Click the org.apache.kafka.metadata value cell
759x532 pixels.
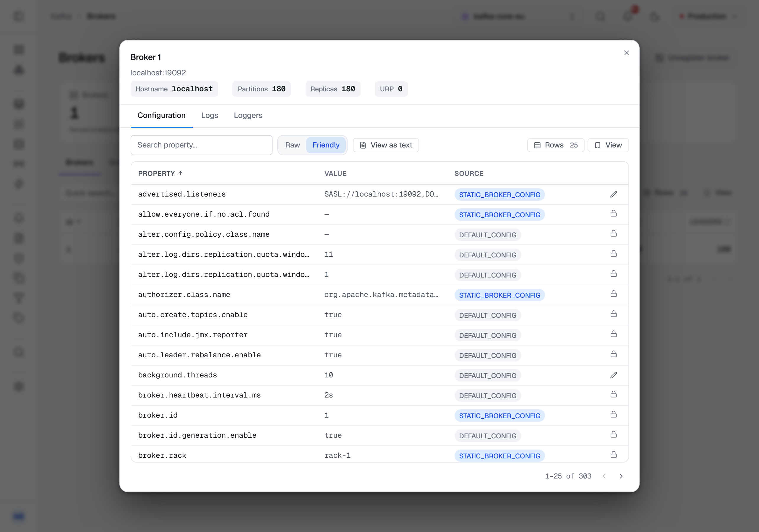[x=381, y=295]
